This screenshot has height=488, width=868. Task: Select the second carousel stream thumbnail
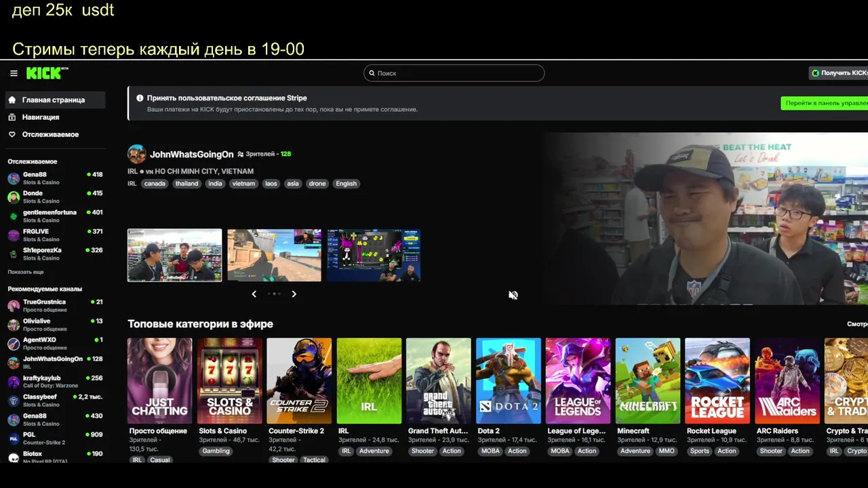pyautogui.click(x=274, y=255)
